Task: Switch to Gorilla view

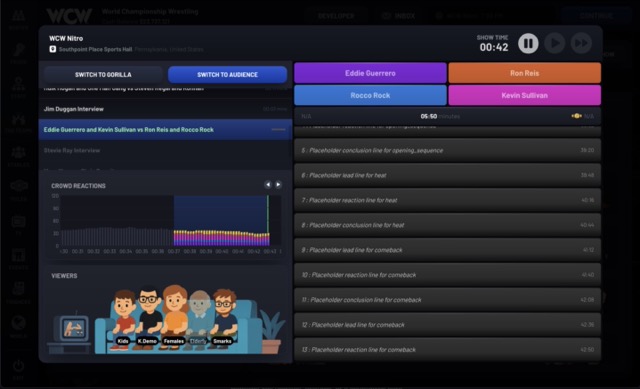Action: (x=103, y=75)
